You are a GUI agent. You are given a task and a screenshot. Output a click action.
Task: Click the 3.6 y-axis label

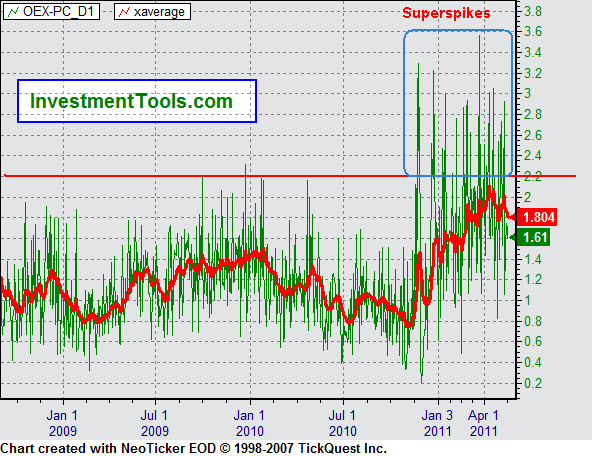(x=533, y=32)
